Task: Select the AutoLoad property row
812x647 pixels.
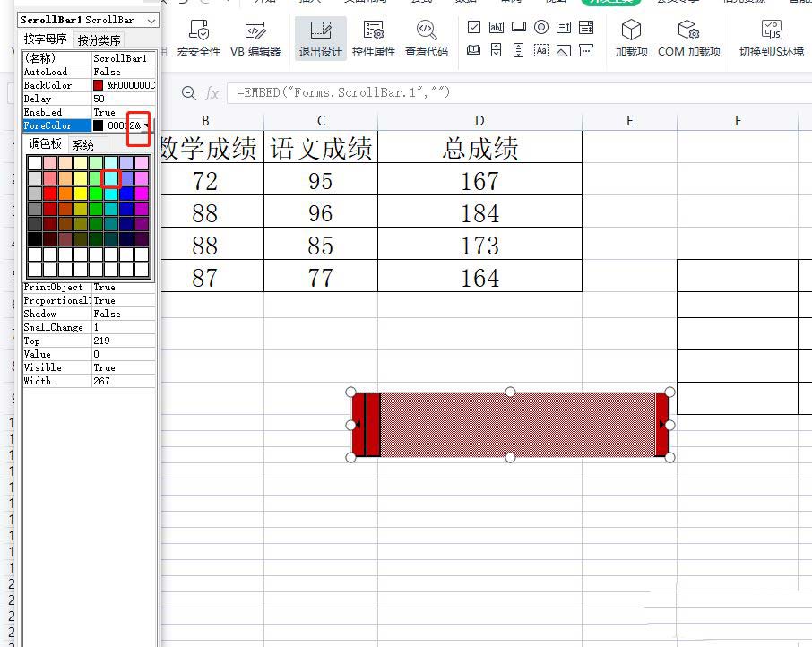Action: click(x=89, y=72)
